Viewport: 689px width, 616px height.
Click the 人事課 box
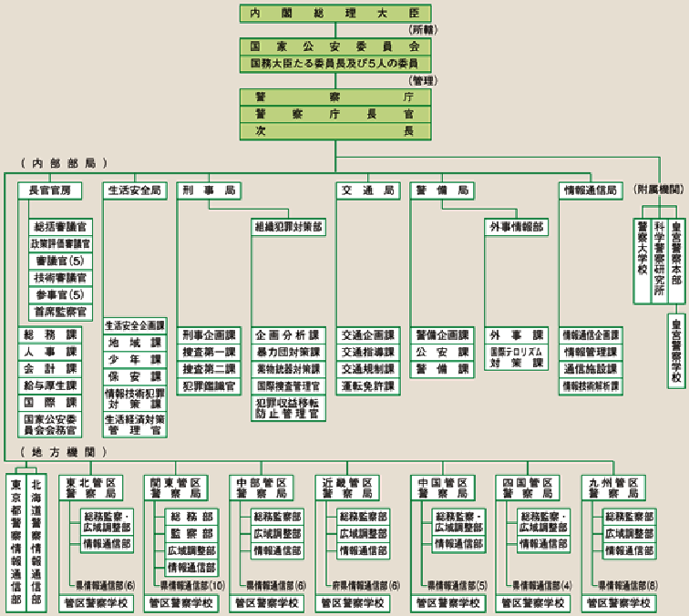coord(49,352)
